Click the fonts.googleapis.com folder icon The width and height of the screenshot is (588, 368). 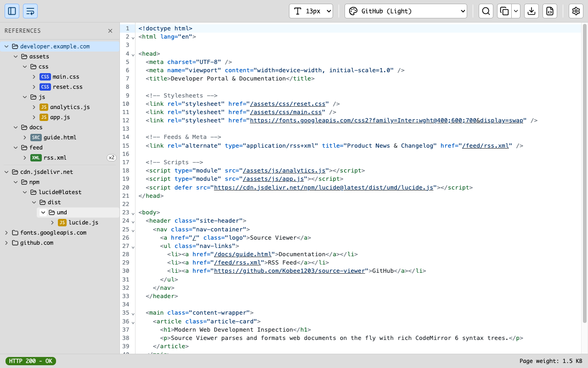15,233
